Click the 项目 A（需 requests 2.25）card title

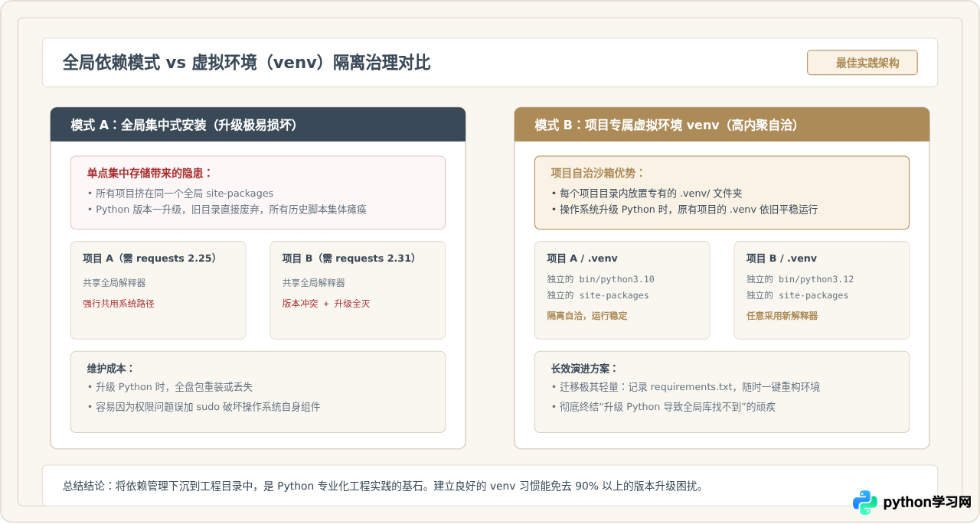(x=150, y=259)
